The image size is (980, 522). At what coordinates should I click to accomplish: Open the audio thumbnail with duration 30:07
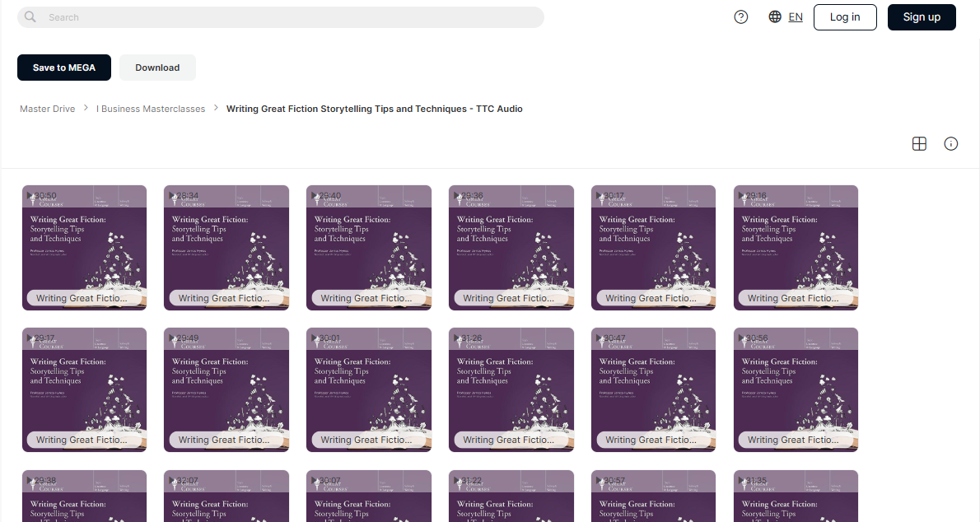369,496
